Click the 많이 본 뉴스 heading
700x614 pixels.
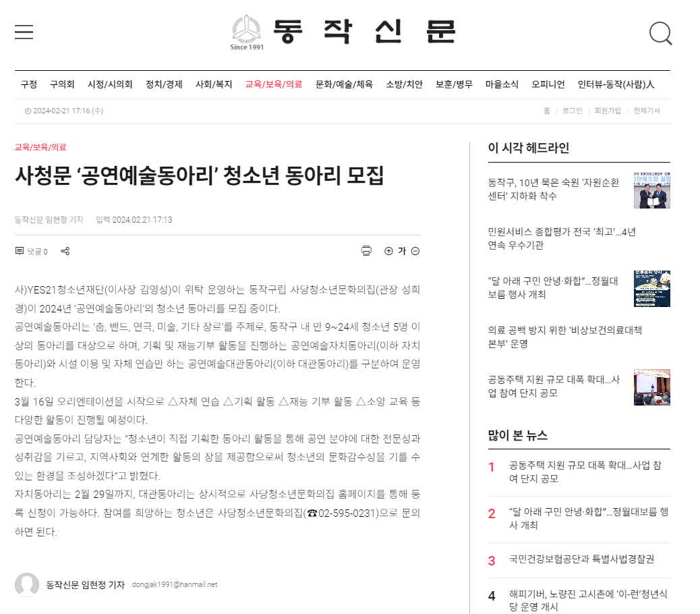[x=517, y=435]
